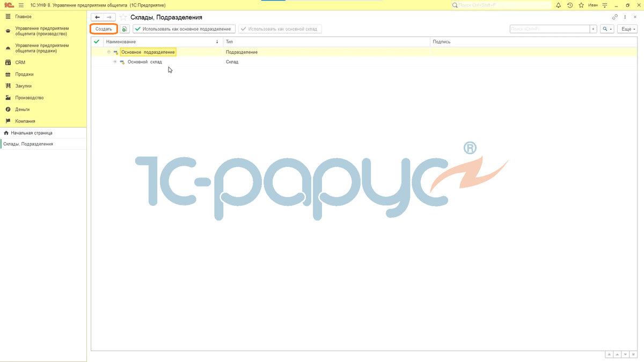Focus the list search field Ctrl+F

click(x=550, y=29)
